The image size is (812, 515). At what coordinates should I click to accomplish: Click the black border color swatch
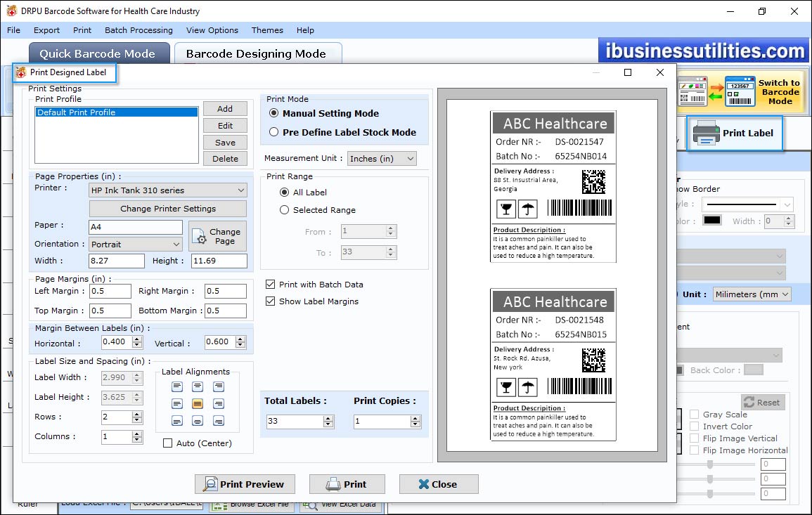pos(711,221)
